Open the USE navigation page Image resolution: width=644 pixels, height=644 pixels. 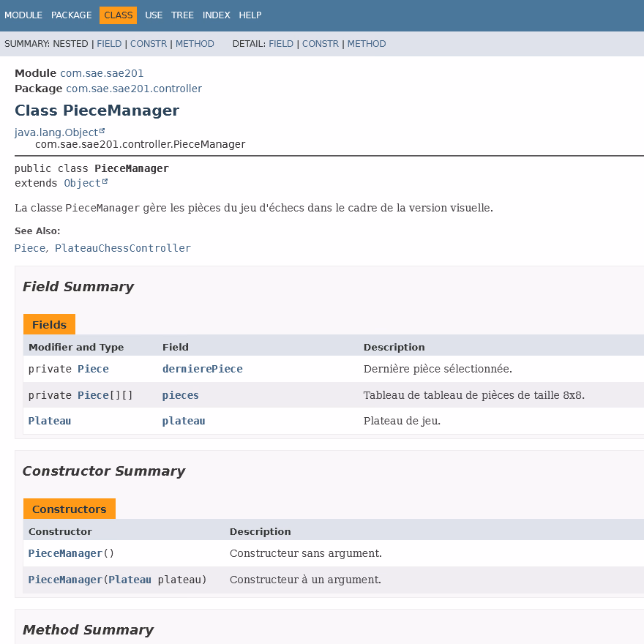(154, 15)
